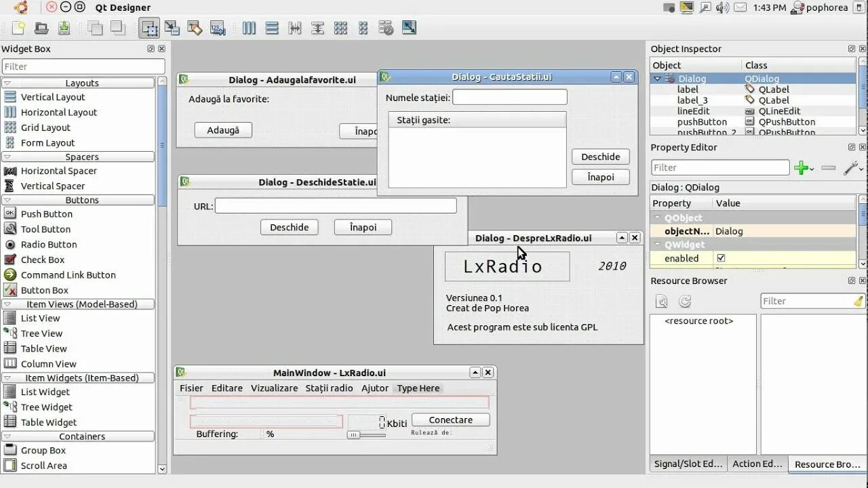Open Editare menu in LxRadio MainWindow
The image size is (868, 488).
(x=227, y=388)
